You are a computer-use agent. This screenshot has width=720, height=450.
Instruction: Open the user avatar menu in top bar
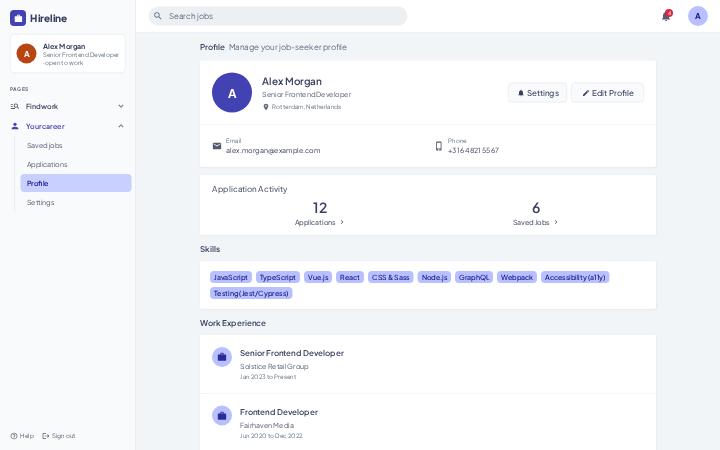[x=698, y=16]
